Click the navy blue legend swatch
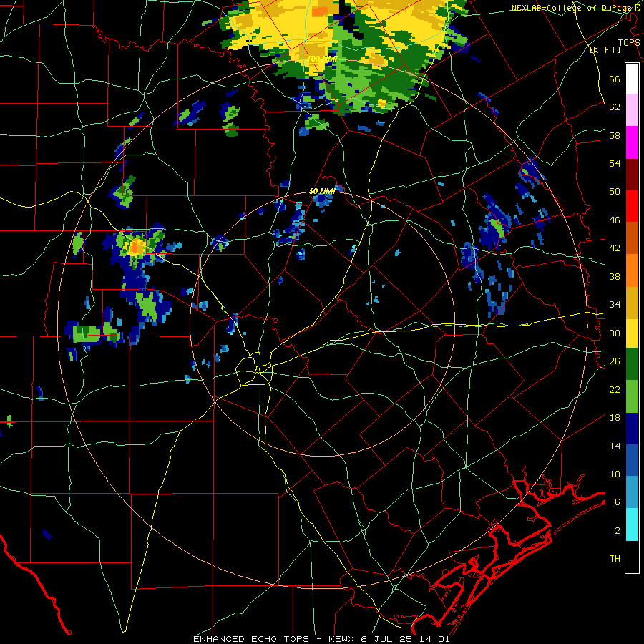The height and width of the screenshot is (644, 644). click(x=632, y=429)
